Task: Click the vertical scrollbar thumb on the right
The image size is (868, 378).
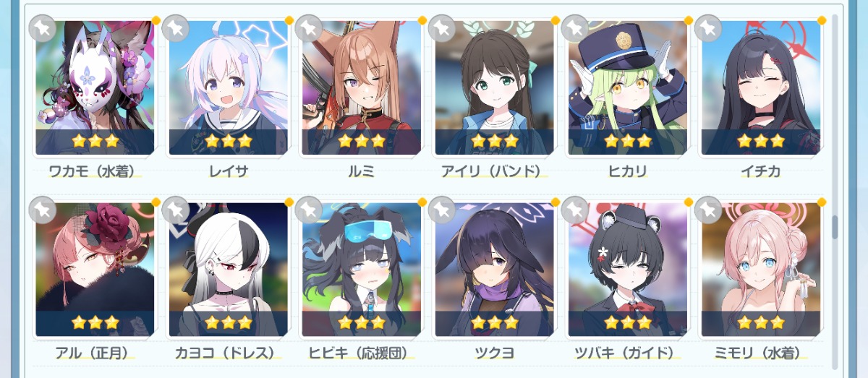Action: pos(834,227)
